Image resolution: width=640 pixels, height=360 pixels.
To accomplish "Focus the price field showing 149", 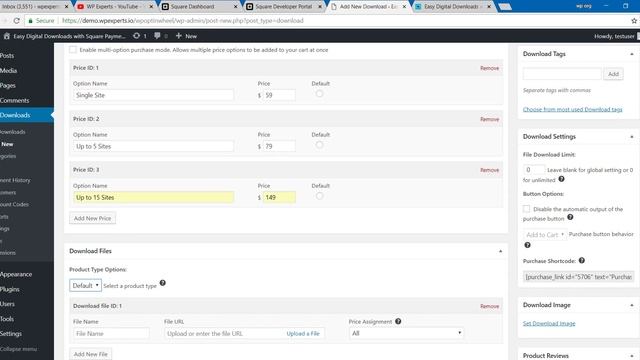I will coord(279,197).
